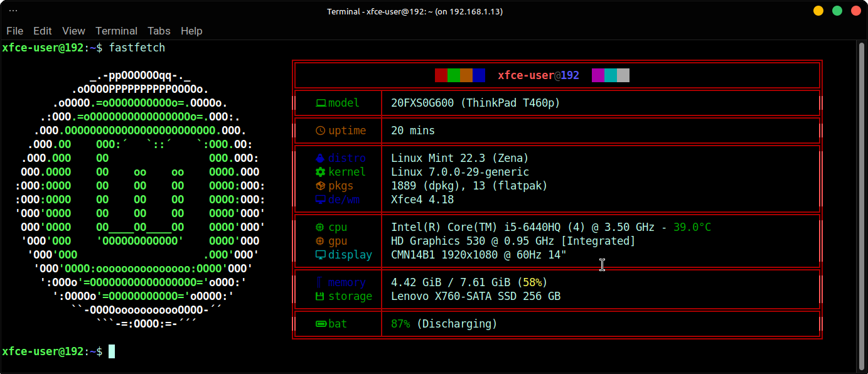Click the '20 mins' uptime value
Viewport: 868px width, 374px height.
413,131
